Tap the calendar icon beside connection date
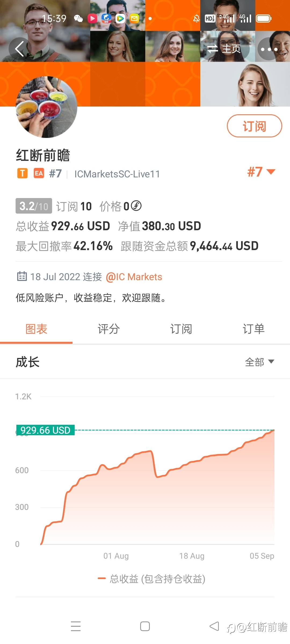 (22, 276)
